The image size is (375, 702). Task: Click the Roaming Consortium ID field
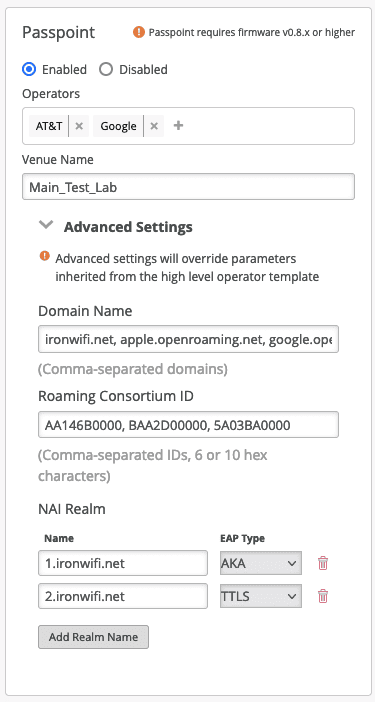tap(188, 424)
